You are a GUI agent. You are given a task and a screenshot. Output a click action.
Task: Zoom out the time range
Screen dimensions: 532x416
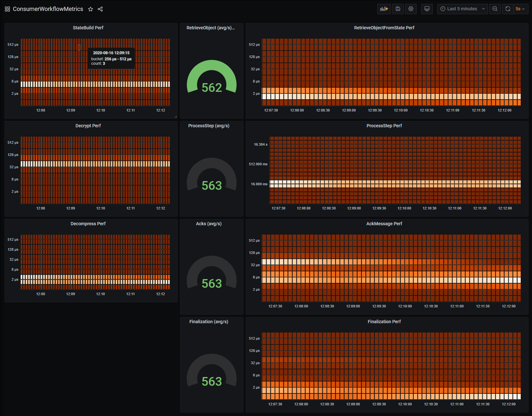[x=495, y=9]
